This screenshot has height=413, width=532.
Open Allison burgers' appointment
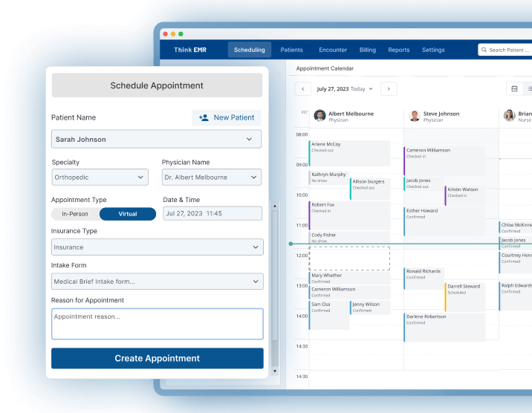tap(370, 189)
